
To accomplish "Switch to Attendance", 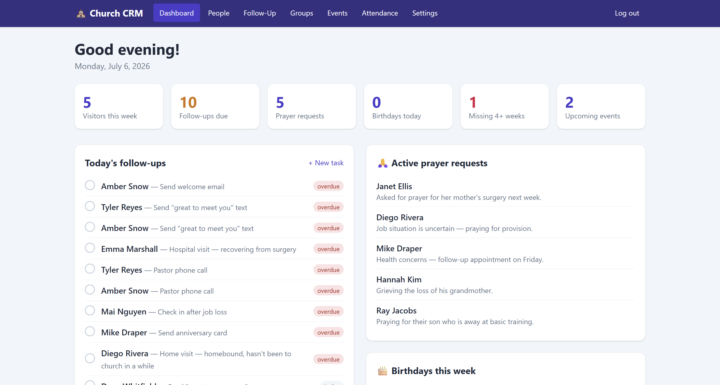I will click(380, 13).
